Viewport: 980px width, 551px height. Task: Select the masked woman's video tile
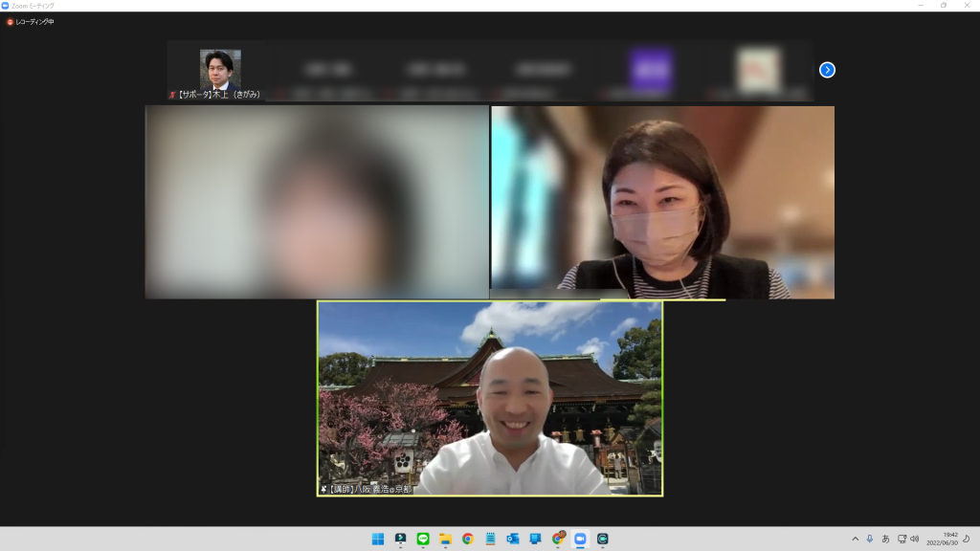(662, 202)
